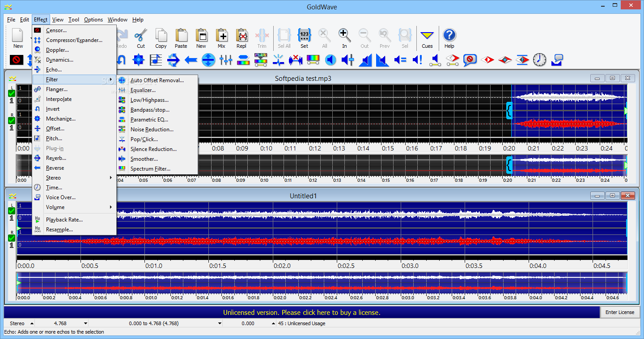Choose Echo... from the Effect menu
The width and height of the screenshot is (644, 339).
coord(74,70)
